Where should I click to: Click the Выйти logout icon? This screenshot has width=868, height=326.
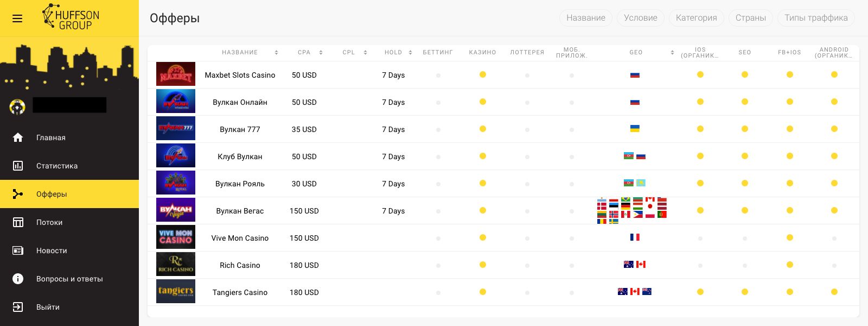[x=18, y=307]
